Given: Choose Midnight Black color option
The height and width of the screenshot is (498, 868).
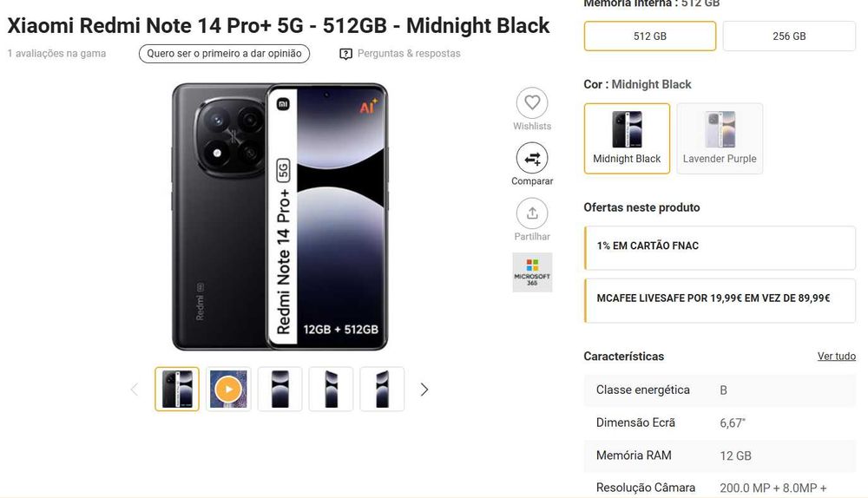Looking at the screenshot, I should click(627, 139).
